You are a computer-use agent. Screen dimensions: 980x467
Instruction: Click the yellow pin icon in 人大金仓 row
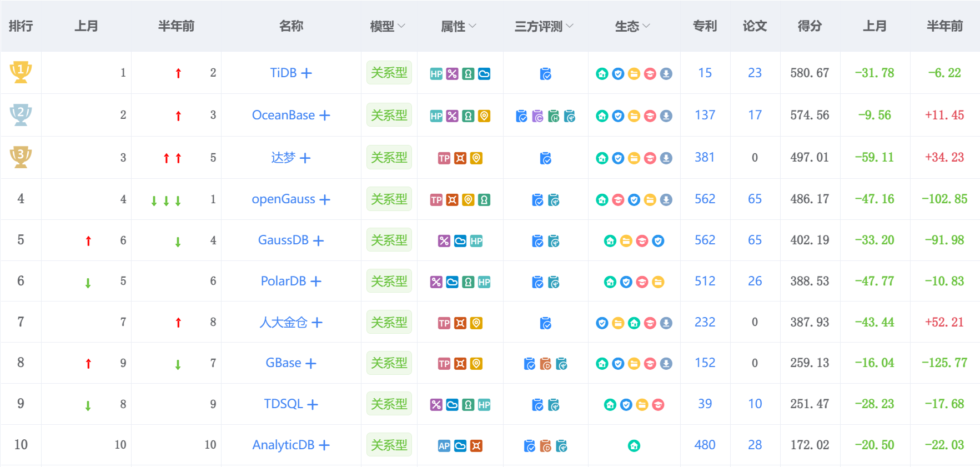coord(476,323)
